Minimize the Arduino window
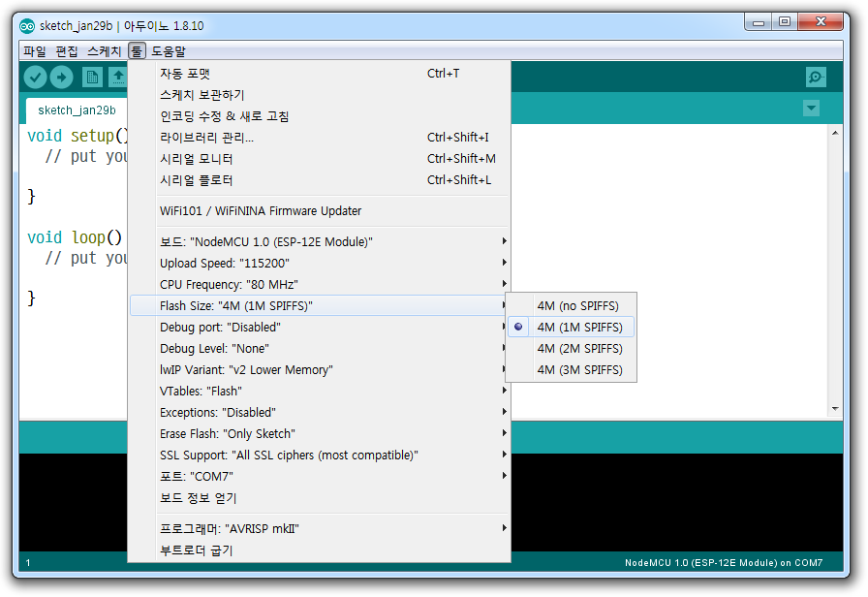The height and width of the screenshot is (597, 868). coord(759,22)
